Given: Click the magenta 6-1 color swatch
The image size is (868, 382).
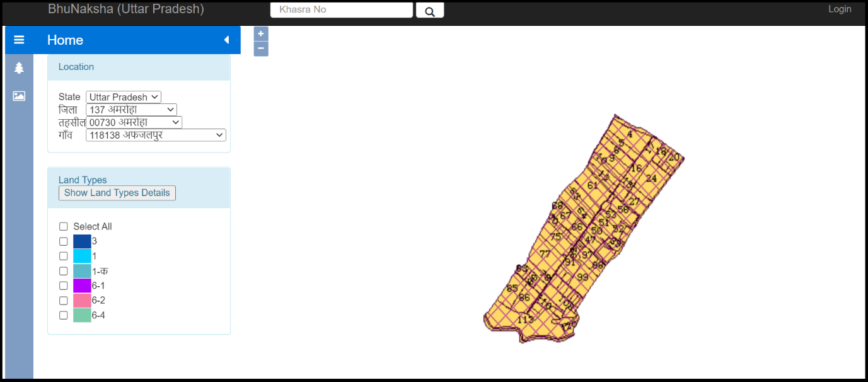Looking at the screenshot, I should pos(81,285).
